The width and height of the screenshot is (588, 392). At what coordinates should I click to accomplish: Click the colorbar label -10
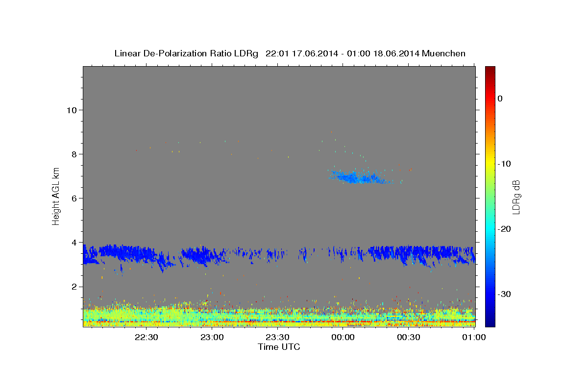(505, 164)
